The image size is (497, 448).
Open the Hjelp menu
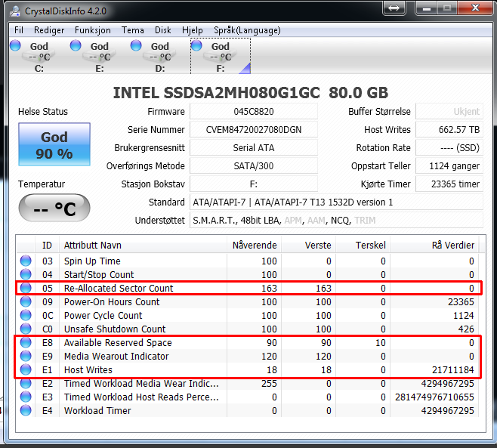(193, 30)
